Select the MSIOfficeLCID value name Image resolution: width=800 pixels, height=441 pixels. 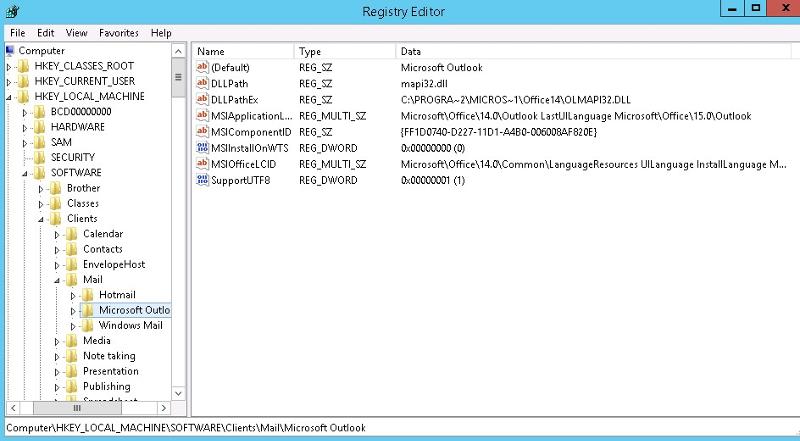[243, 164]
